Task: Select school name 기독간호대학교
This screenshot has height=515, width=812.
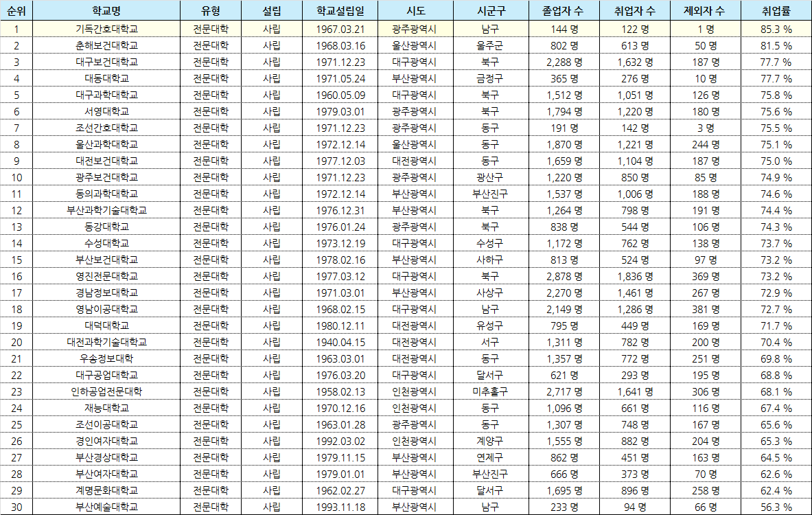Action: [x=106, y=29]
